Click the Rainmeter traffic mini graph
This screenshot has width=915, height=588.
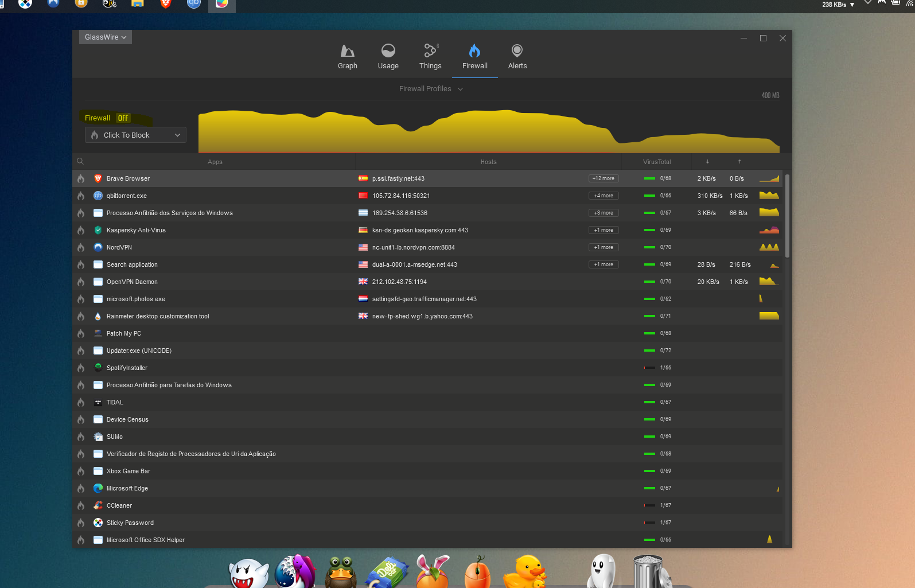tap(769, 316)
